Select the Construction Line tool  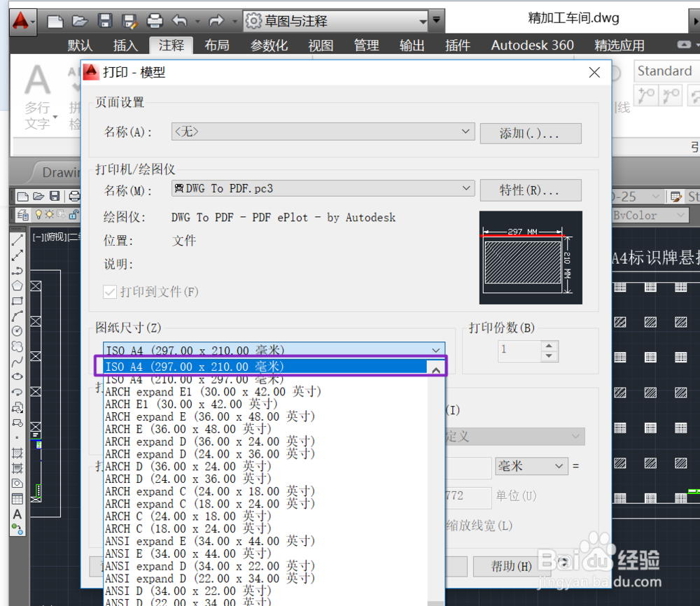click(17, 255)
